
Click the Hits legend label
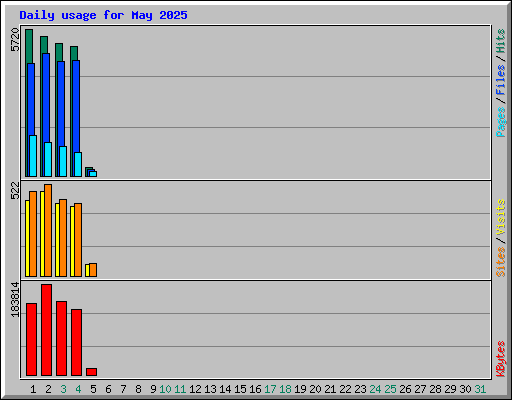click(501, 41)
